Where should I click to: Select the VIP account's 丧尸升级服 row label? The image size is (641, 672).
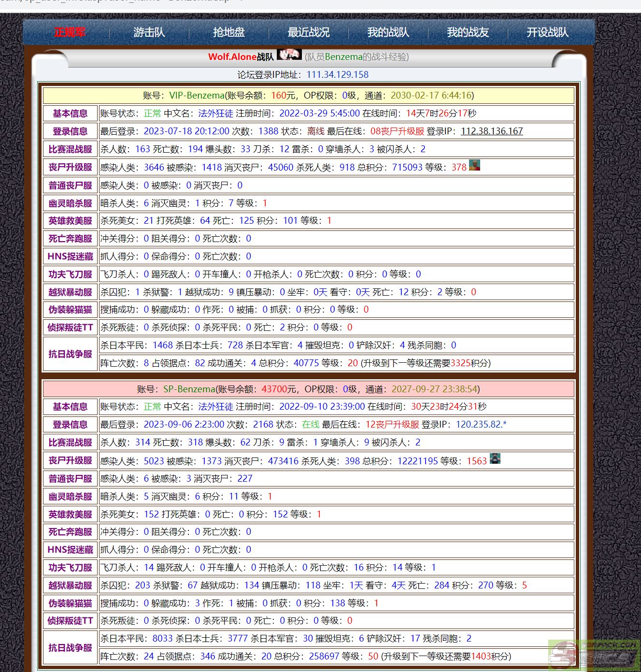(x=70, y=167)
